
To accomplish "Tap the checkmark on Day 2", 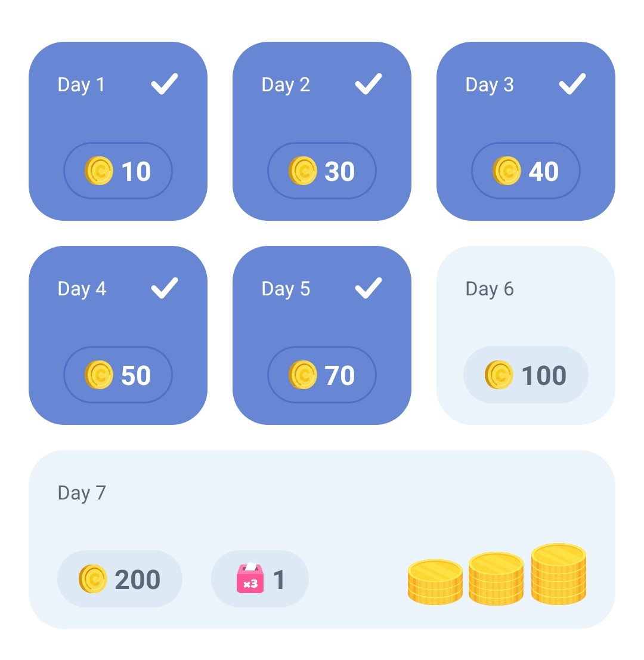I will [369, 84].
